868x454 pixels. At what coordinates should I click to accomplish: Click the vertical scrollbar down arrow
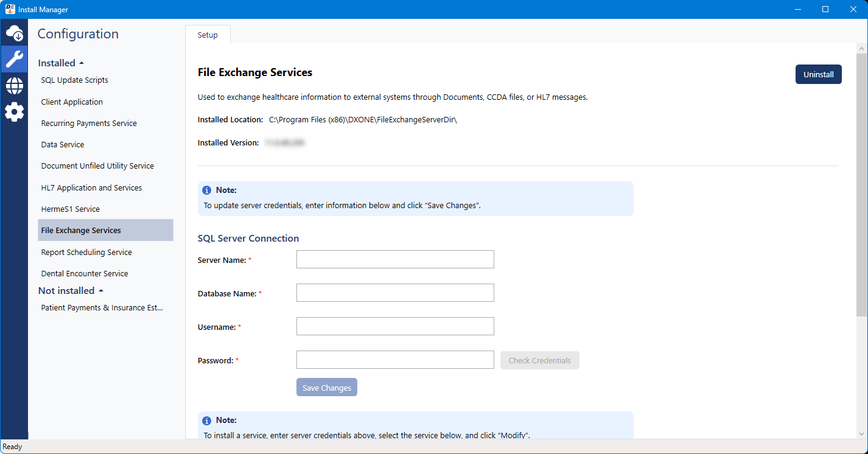[x=862, y=433]
